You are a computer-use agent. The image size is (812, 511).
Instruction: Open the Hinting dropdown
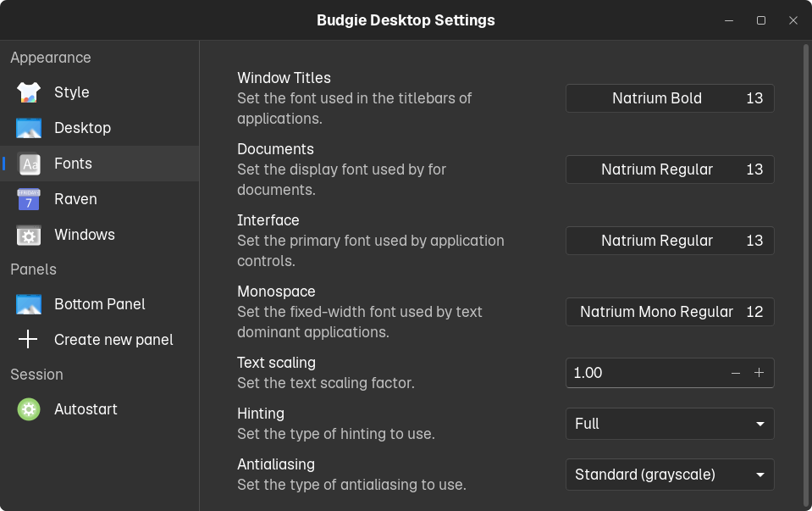point(670,424)
